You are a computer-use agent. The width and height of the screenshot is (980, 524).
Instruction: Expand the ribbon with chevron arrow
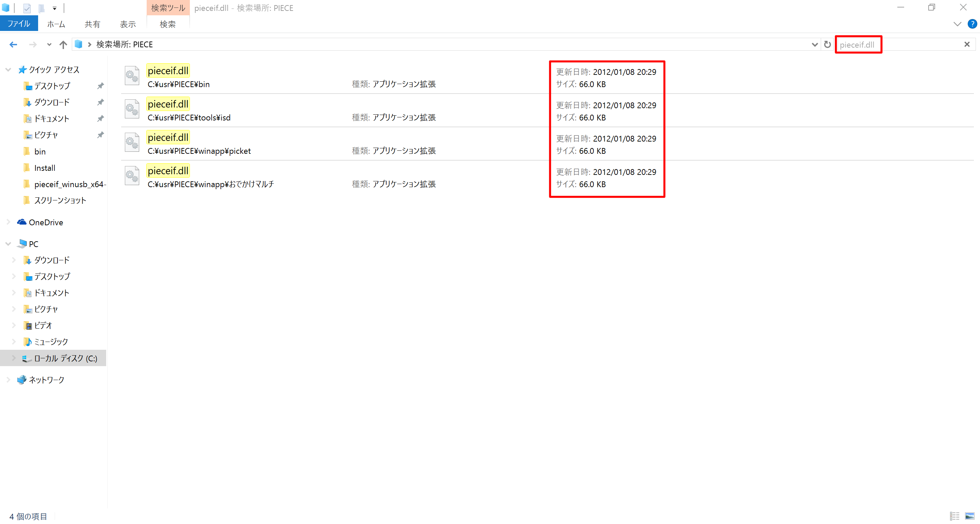957,24
